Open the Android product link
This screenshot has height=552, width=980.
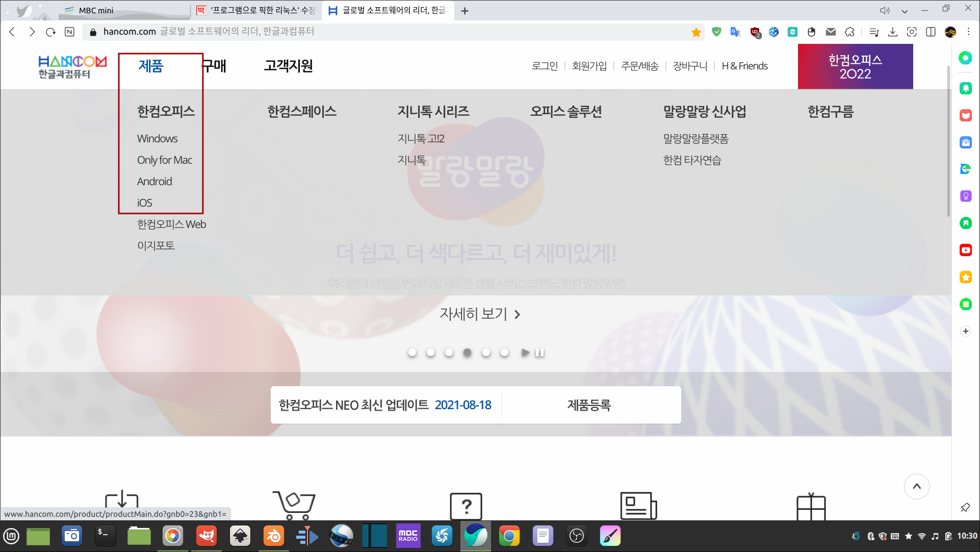click(154, 182)
